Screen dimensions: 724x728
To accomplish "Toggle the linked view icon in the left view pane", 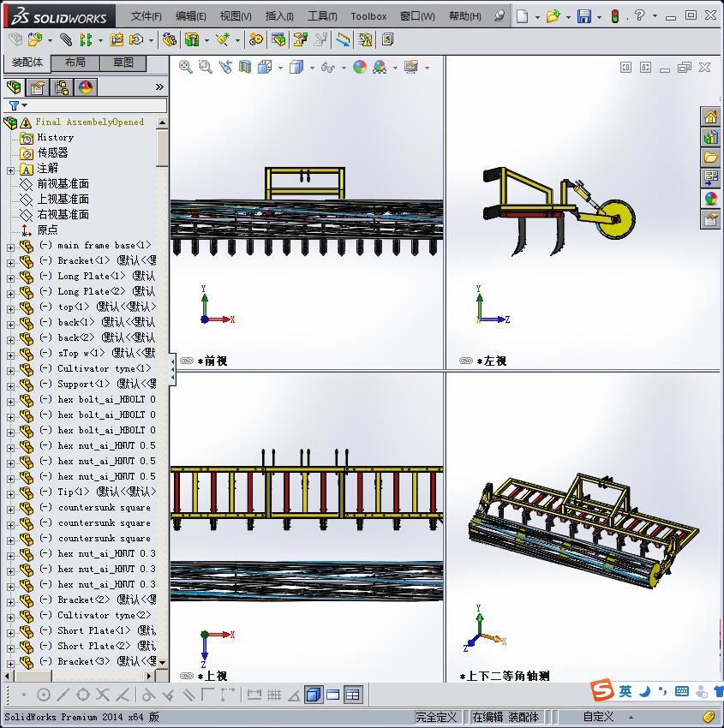I will 466,361.
